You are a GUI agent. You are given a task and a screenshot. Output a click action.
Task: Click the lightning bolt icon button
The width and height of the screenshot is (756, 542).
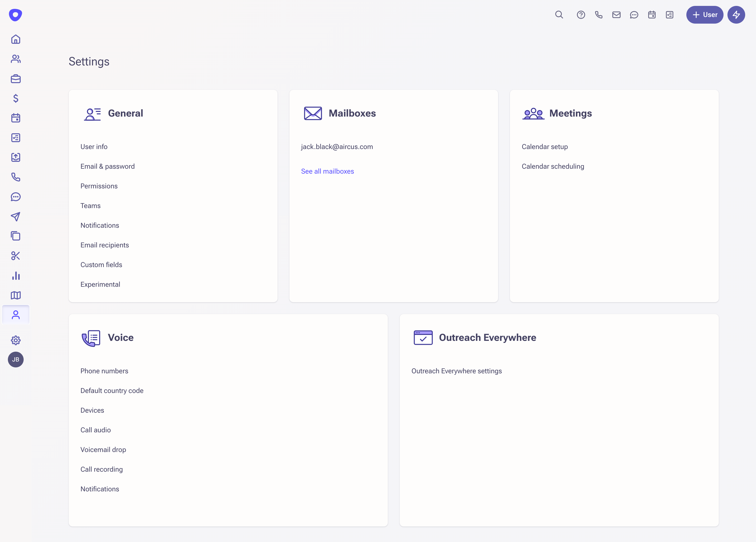pos(736,15)
